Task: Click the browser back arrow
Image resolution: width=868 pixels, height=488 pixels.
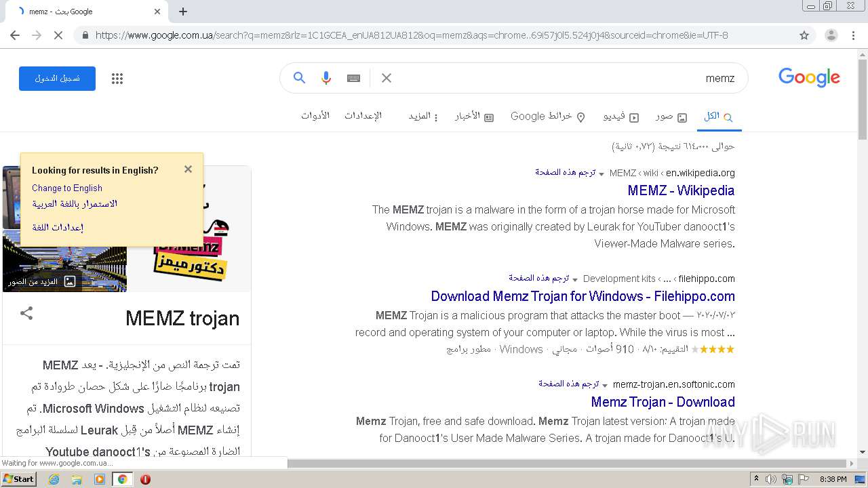Action: coord(15,35)
